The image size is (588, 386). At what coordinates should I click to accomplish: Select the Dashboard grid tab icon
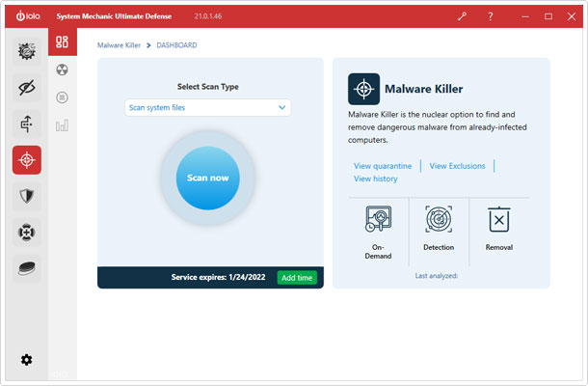[63, 41]
